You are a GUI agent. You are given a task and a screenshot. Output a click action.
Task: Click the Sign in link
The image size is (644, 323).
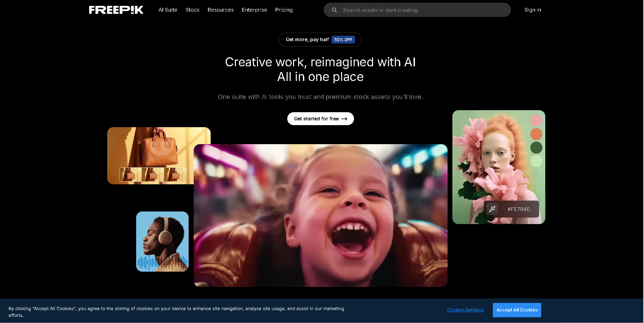[x=533, y=10]
